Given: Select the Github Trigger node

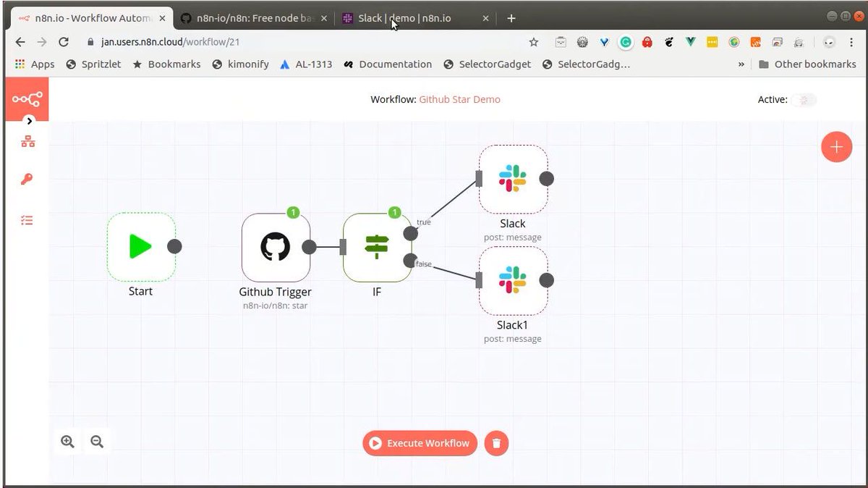Looking at the screenshot, I should click(x=276, y=247).
